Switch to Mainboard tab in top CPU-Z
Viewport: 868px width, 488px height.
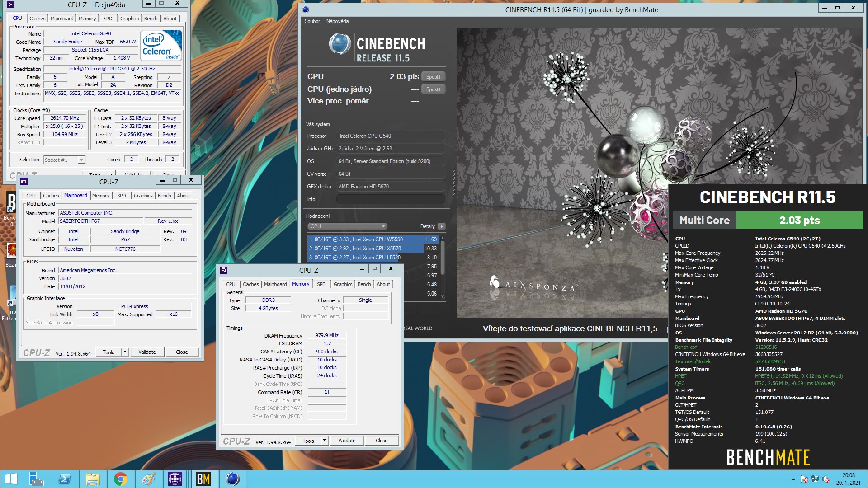point(62,19)
